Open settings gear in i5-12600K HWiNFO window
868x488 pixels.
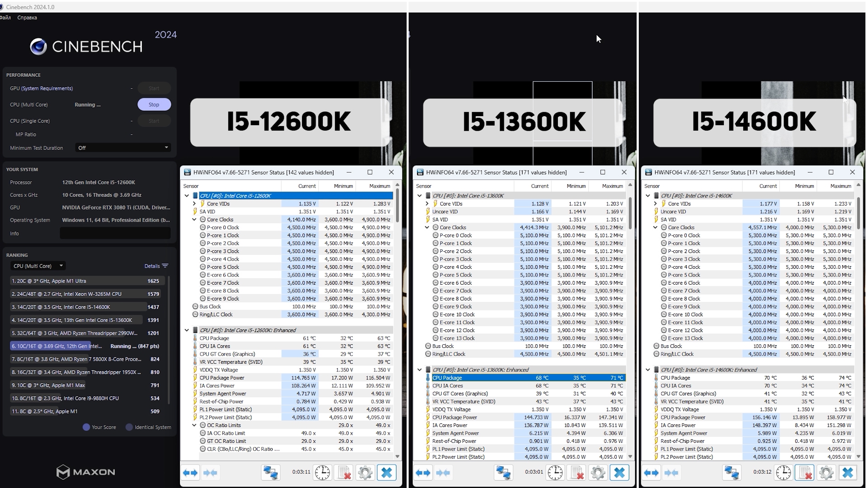point(365,473)
